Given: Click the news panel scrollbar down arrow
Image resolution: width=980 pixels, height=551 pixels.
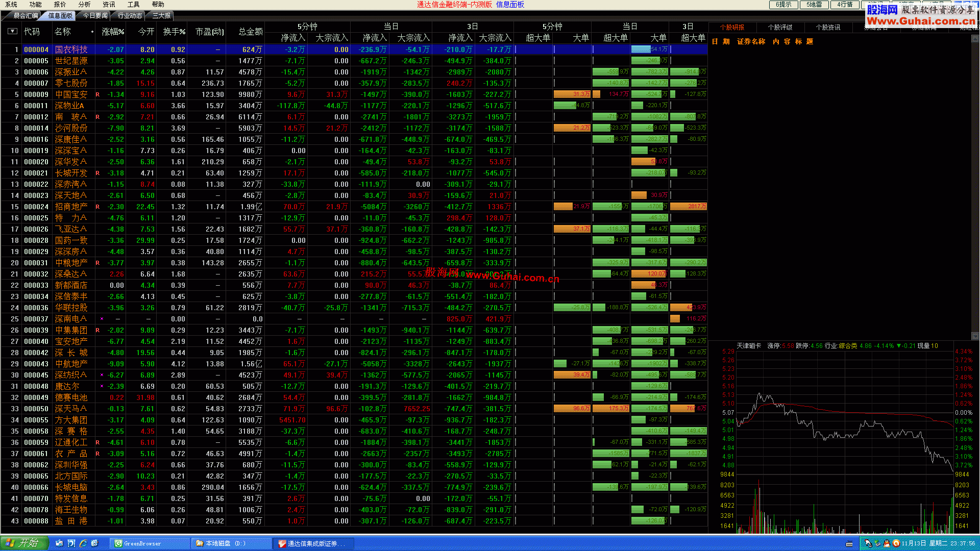Looking at the screenshot, I should click(975, 336).
